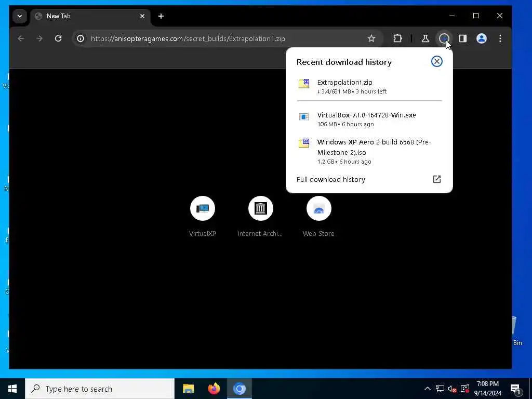Click the Extrapolation1.zip download progress bar

coord(369,100)
